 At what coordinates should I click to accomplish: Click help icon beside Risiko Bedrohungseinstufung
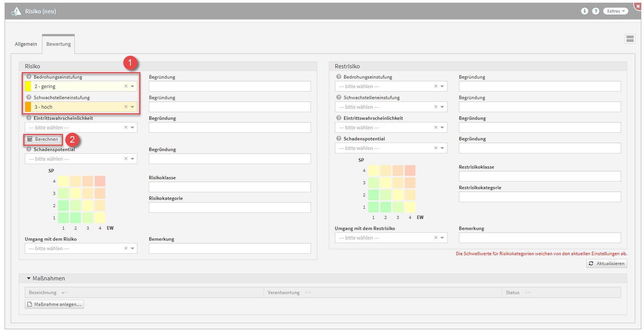click(29, 77)
